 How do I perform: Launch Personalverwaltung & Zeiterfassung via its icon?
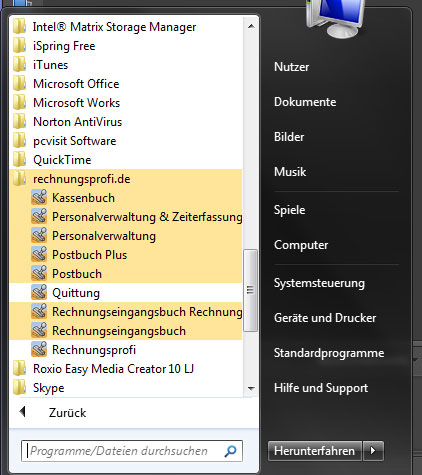tap(39, 217)
